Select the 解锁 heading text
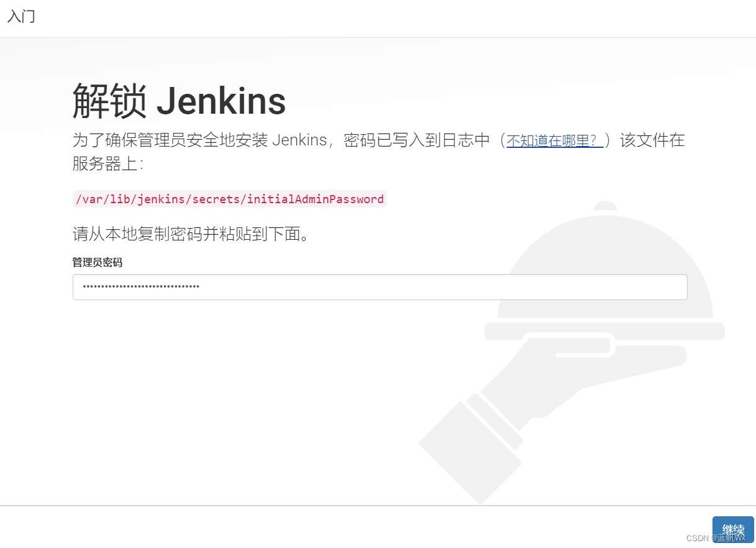This screenshot has width=756, height=548. click(x=109, y=101)
